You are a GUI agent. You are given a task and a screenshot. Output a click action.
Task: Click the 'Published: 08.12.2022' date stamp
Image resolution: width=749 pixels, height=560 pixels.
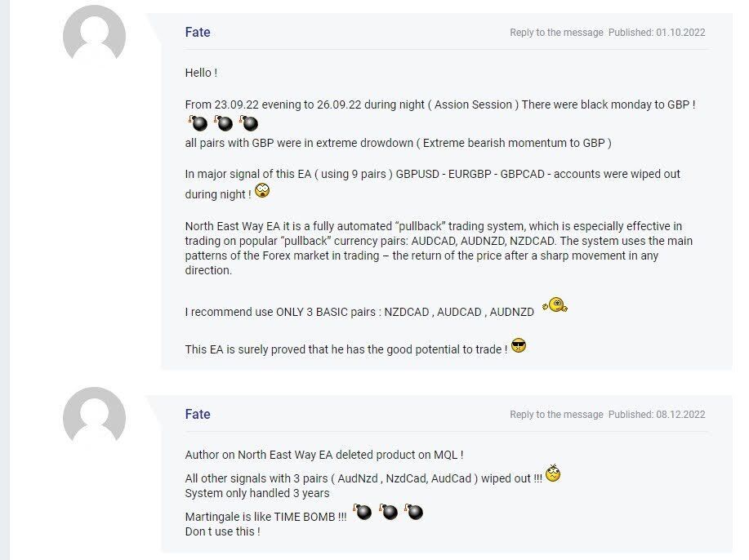click(x=657, y=415)
